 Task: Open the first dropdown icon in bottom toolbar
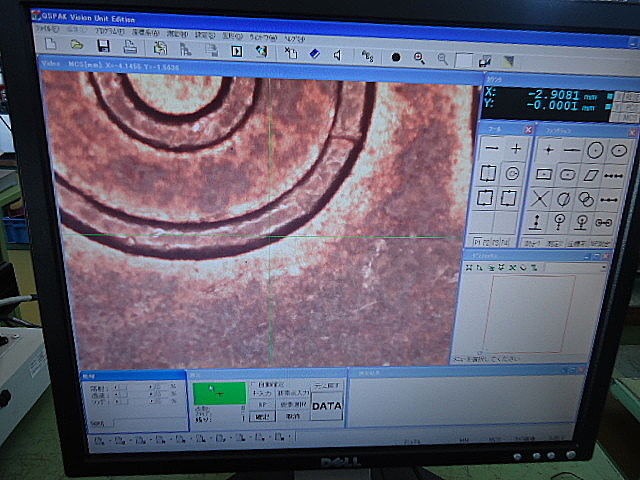(99, 440)
